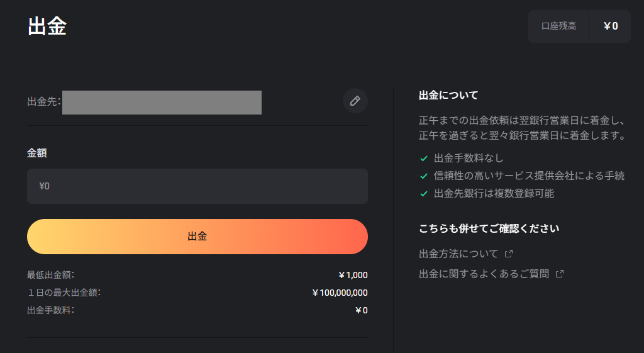Click the ¥0 account balance value
The width and height of the screenshot is (644, 353).
point(611,26)
